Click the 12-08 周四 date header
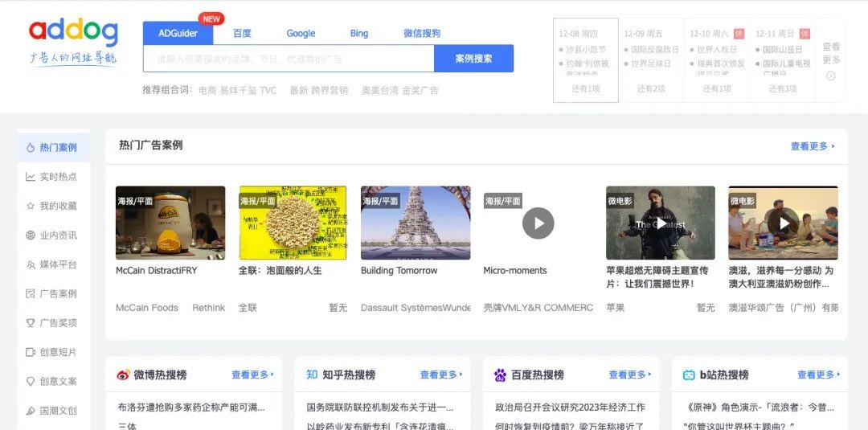Screen dimensions: 868x430 point(579,34)
